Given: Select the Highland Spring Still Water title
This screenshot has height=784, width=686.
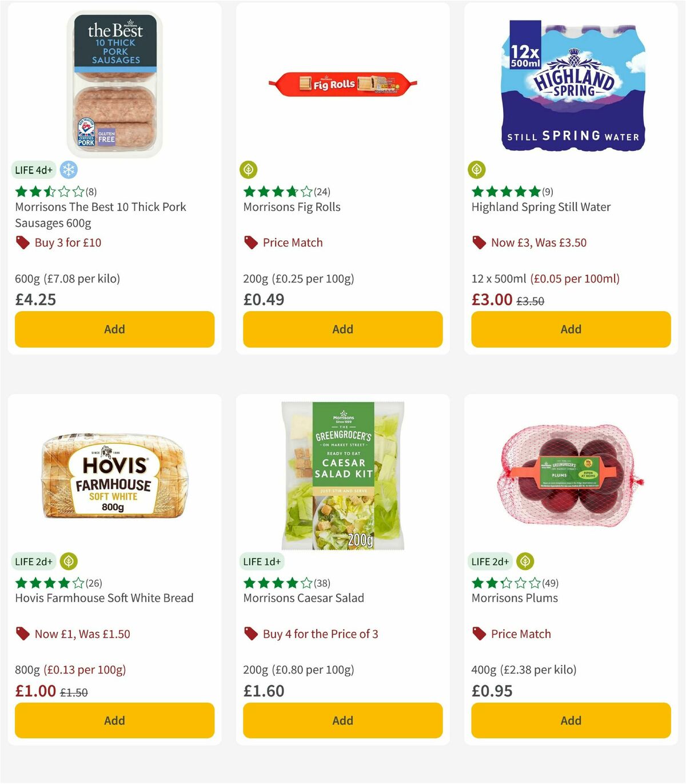Looking at the screenshot, I should pyautogui.click(x=541, y=206).
